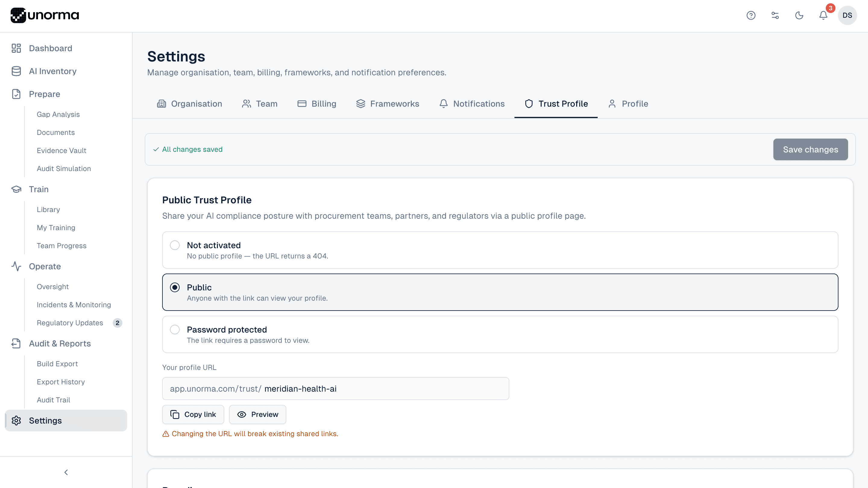The height and width of the screenshot is (488, 868).
Task: Click the AI Inventory database icon
Action: point(16,71)
